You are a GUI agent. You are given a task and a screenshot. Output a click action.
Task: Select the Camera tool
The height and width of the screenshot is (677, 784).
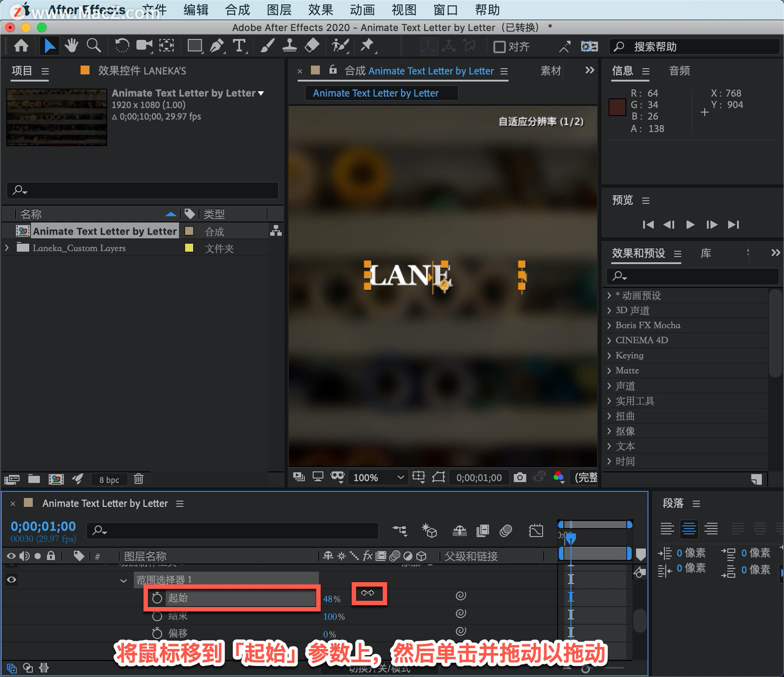[144, 46]
